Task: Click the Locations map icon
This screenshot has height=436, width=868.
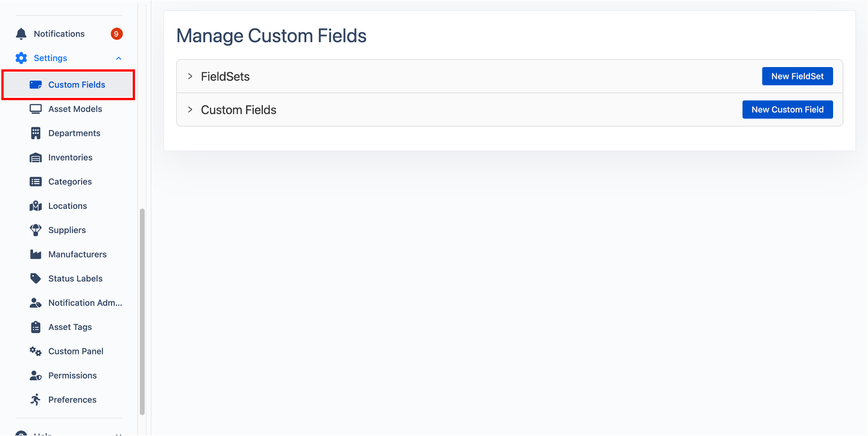Action: (35, 206)
